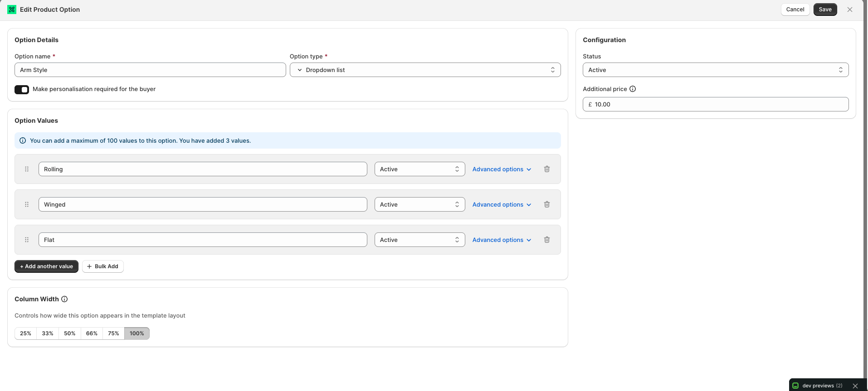
Task: Edit the Rolling value text field
Action: click(x=203, y=169)
